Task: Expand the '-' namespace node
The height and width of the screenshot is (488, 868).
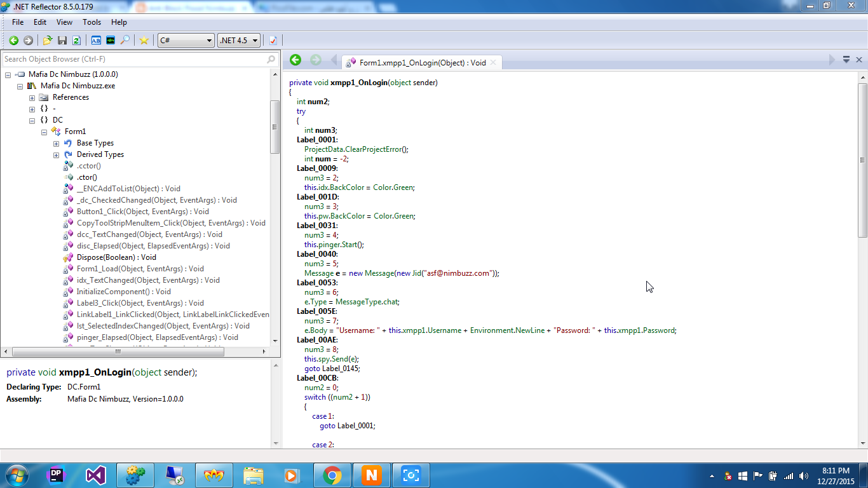Action: click(x=32, y=109)
